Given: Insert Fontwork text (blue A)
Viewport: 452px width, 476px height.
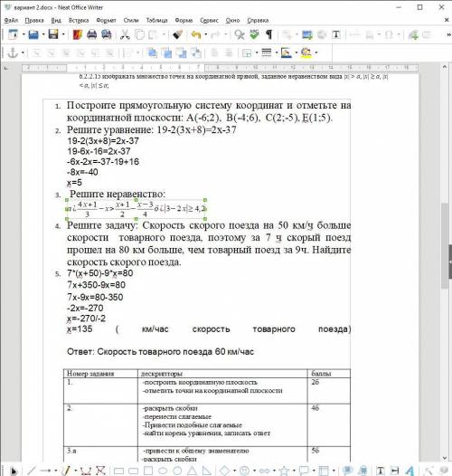Looking at the screenshot, I should (x=410, y=471).
